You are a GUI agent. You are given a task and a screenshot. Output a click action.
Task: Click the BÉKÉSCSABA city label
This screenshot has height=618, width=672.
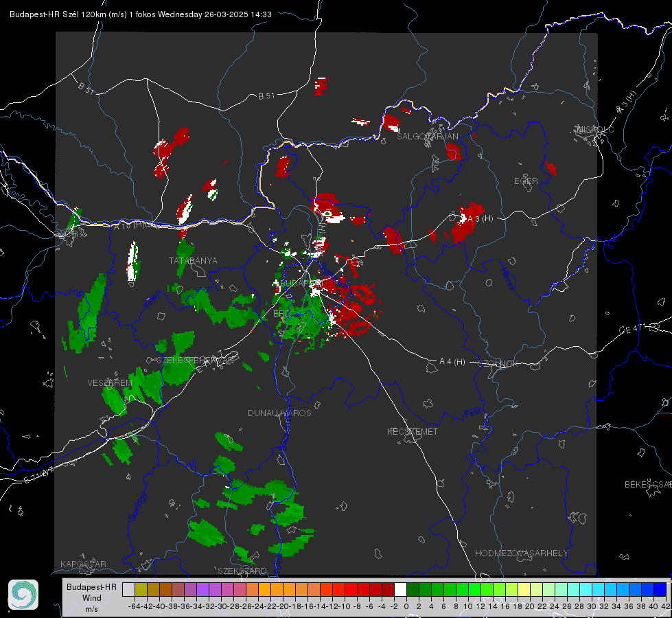pyautogui.click(x=648, y=484)
